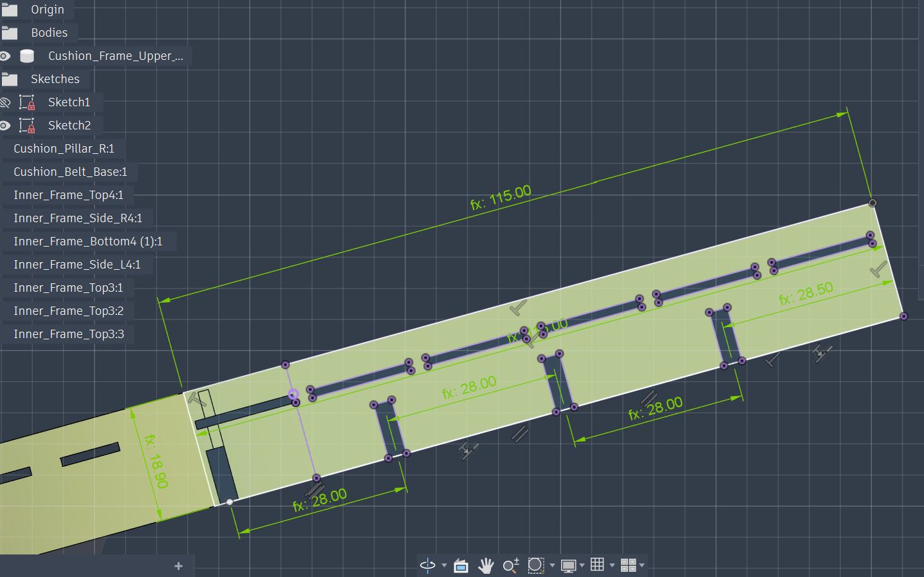This screenshot has width=924, height=577.
Task: Select the Cushion_Pillar_R:1 component
Action: [64, 149]
